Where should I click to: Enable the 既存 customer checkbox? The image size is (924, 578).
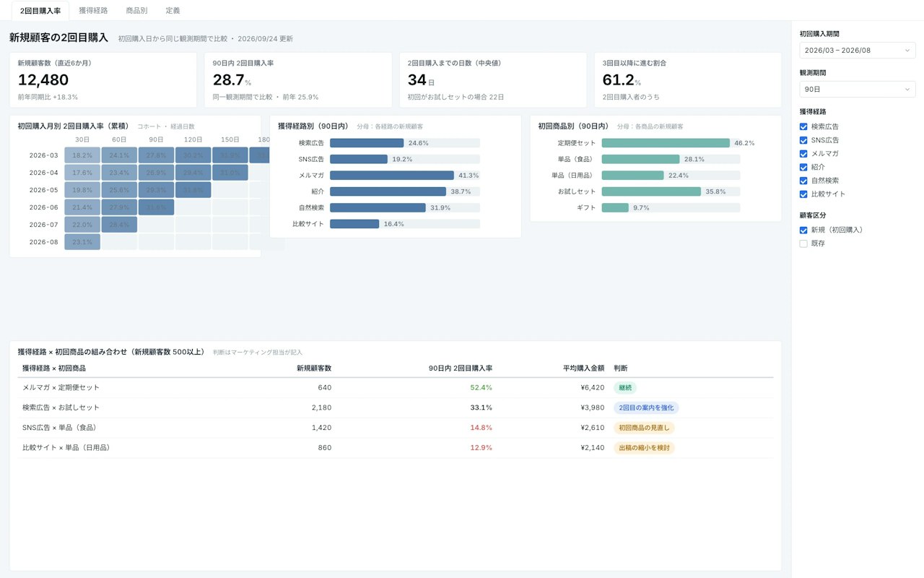pos(803,244)
